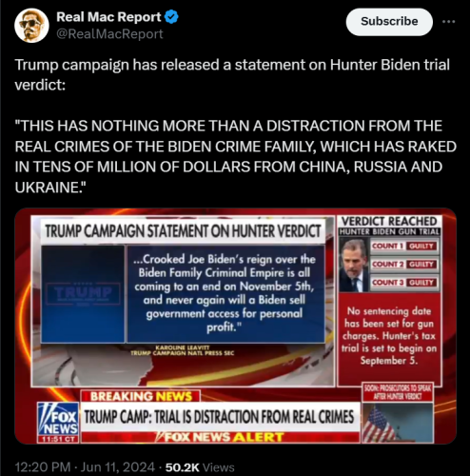Click the Trump logo panel in video
Screen dimensions: 470x476
(83, 293)
